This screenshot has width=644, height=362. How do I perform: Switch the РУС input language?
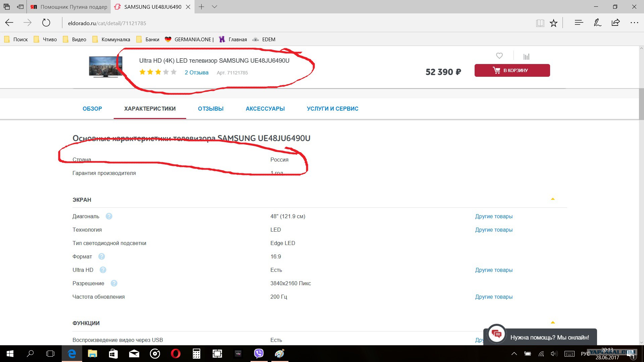585,354
